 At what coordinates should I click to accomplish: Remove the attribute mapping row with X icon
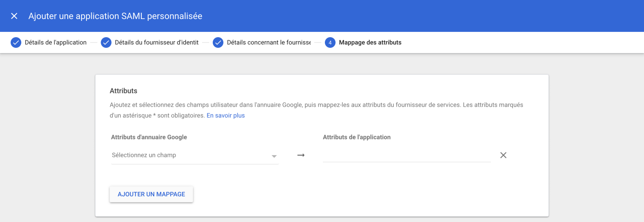(503, 155)
